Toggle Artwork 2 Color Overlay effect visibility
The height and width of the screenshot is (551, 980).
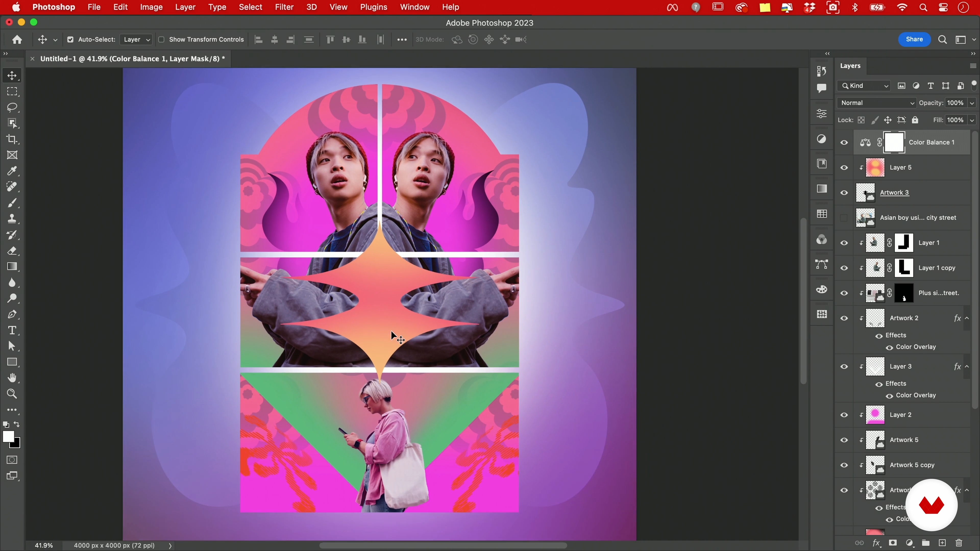tap(889, 347)
